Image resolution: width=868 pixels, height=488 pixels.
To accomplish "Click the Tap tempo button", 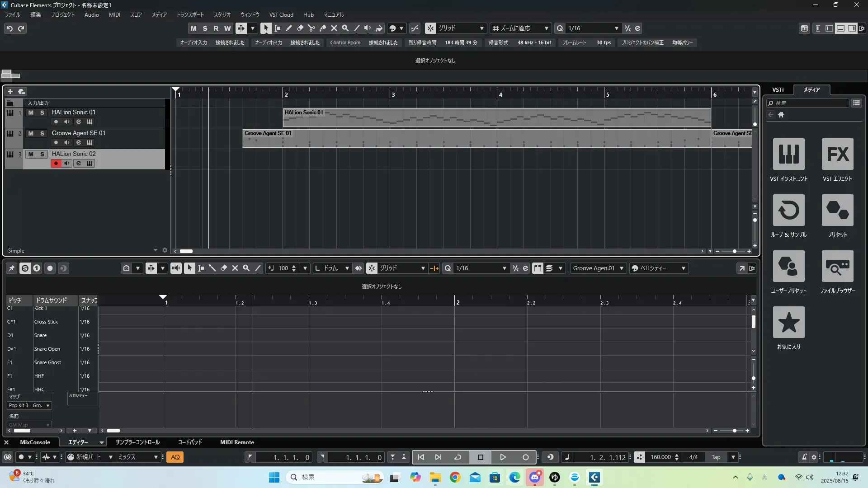I will tap(716, 457).
